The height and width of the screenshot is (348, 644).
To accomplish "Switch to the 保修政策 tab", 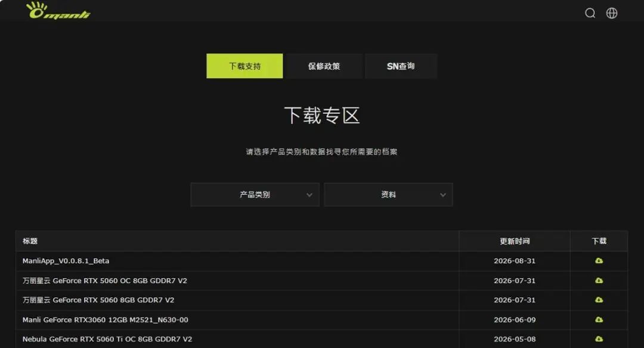I will (x=324, y=66).
